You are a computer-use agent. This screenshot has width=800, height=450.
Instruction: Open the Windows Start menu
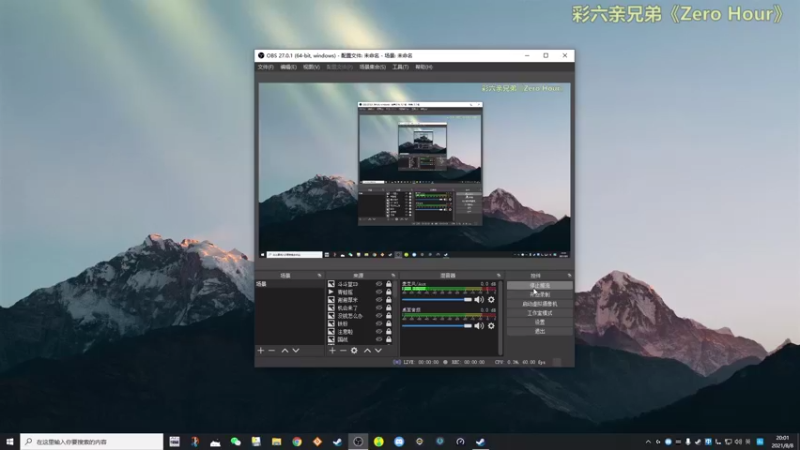click(x=10, y=441)
